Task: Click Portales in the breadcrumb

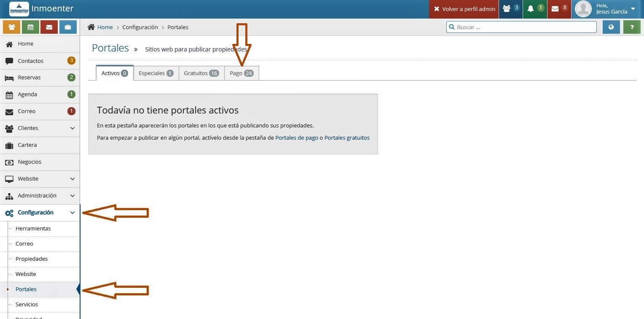Action: point(178,27)
